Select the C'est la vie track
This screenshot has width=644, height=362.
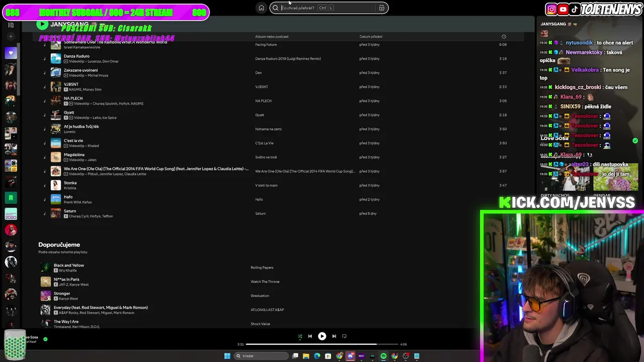73,141
